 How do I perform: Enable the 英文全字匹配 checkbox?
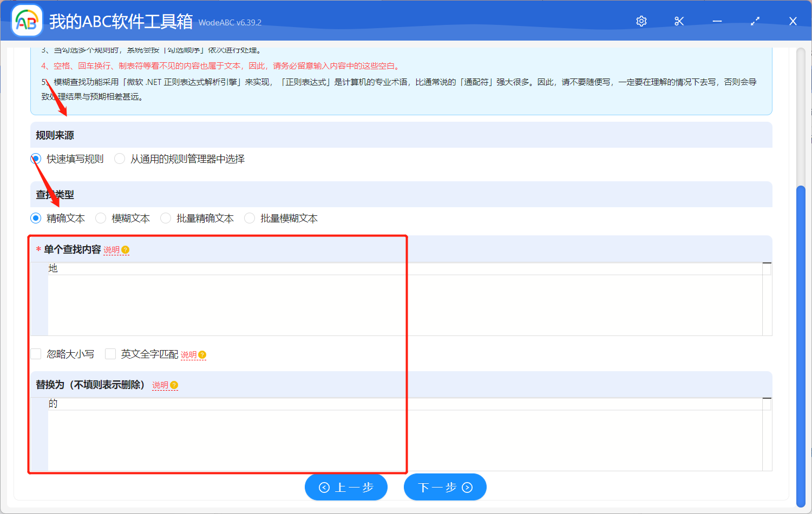[x=110, y=353]
